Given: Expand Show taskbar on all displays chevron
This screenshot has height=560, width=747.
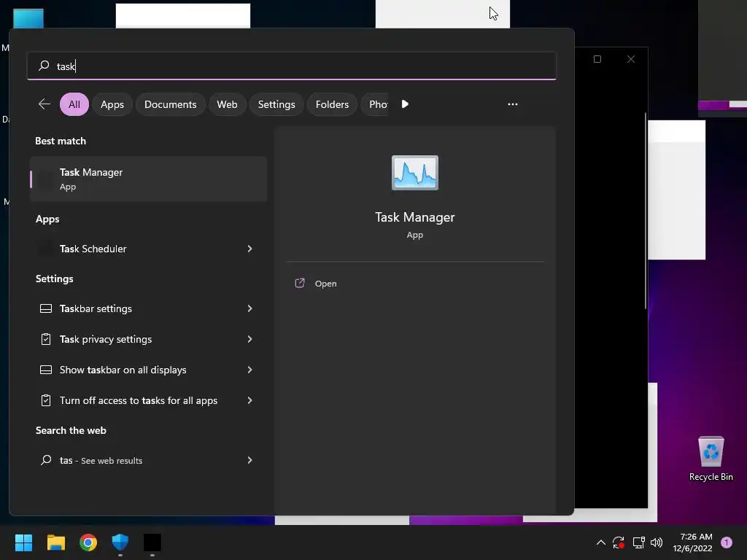Looking at the screenshot, I should [x=249, y=370].
